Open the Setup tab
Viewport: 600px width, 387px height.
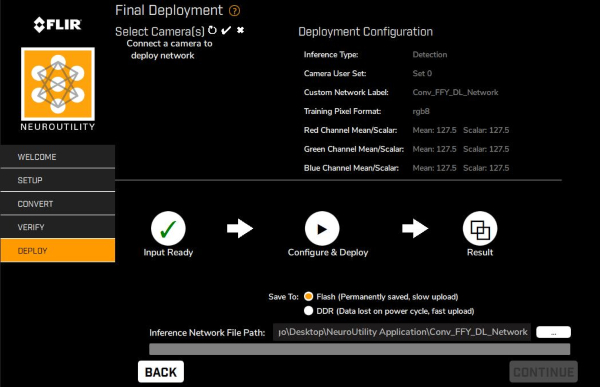pyautogui.click(x=58, y=180)
